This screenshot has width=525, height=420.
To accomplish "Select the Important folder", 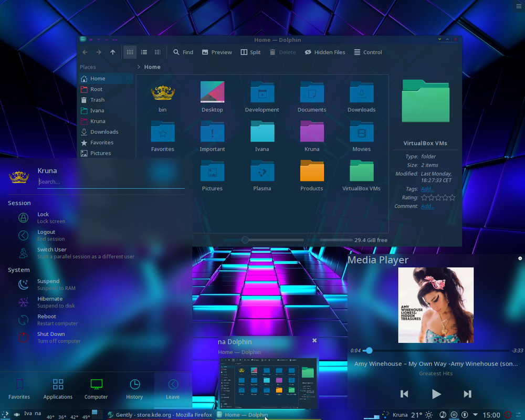I will [212, 136].
